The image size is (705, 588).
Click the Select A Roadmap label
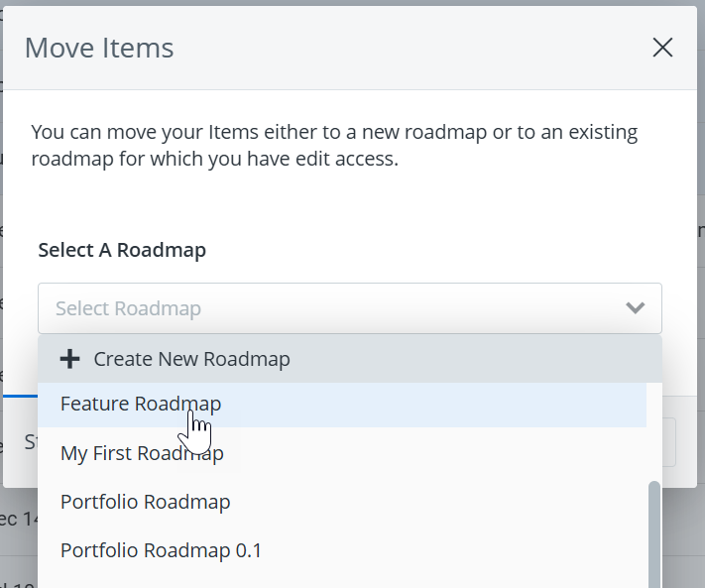[122, 250]
